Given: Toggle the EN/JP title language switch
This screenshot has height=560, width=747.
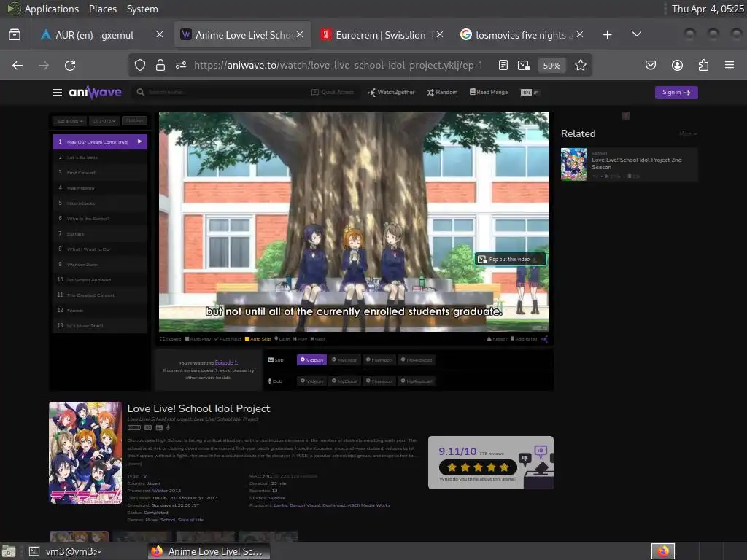Looking at the screenshot, I should [x=530, y=93].
